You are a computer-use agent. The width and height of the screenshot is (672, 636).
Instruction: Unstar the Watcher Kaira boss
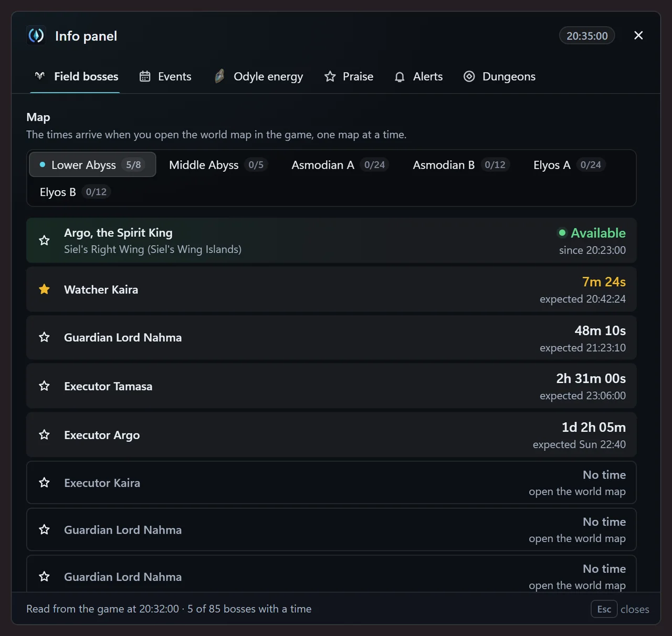pos(44,289)
